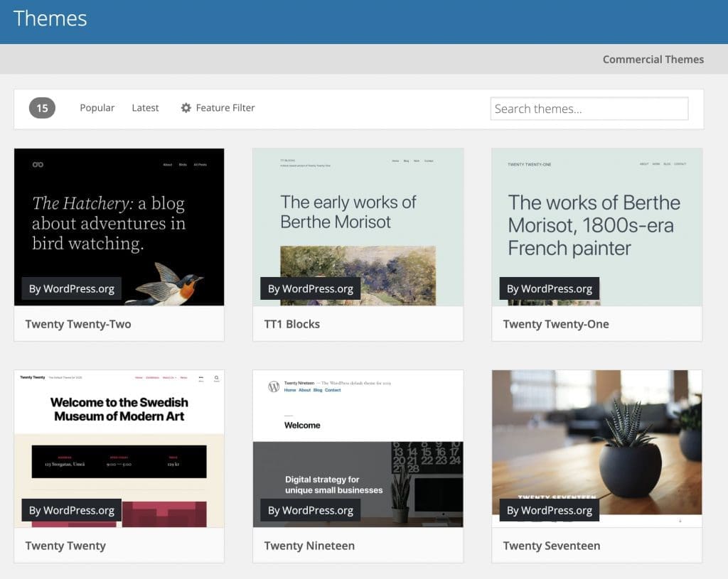728x579 pixels.
Task: Switch to the Latest themes tab
Action: coord(145,108)
